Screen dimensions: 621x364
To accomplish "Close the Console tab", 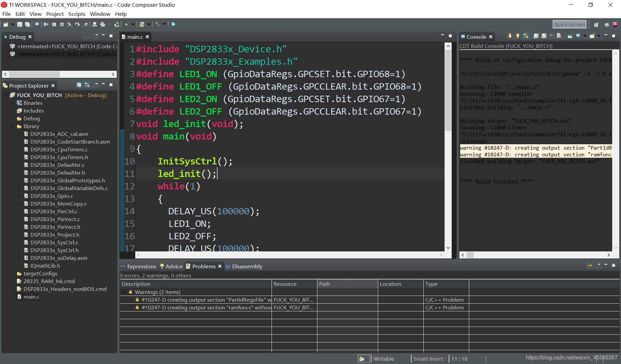I will pyautogui.click(x=491, y=37).
